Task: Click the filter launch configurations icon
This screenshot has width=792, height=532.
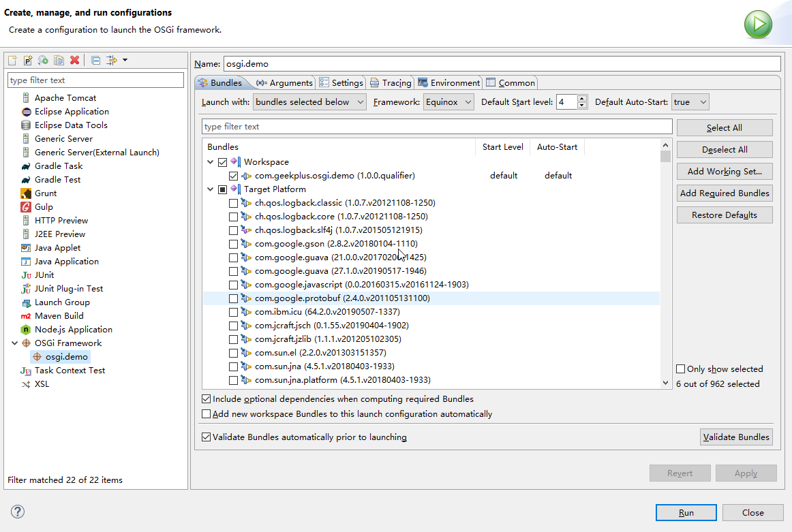Action: click(x=111, y=61)
